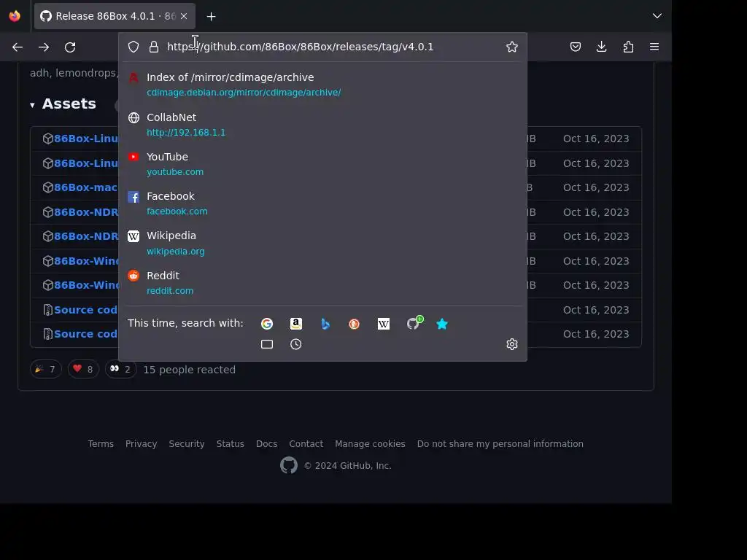The image size is (747, 560).
Task: Open the first 86Box-Win asset link
Action: (x=86, y=261)
